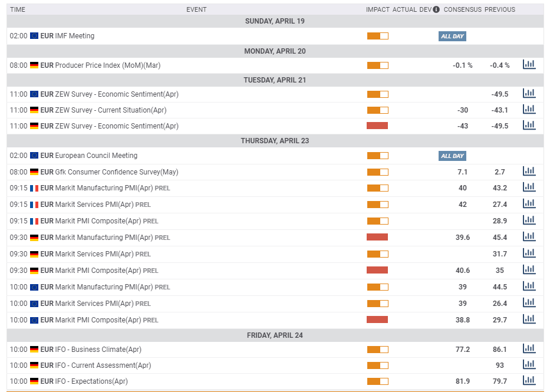Click the info icon next to DEV header

tap(436, 9)
